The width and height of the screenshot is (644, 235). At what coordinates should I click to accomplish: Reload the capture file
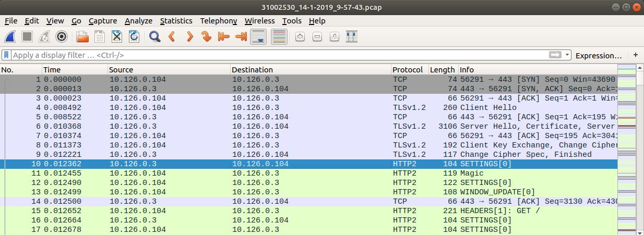[134, 36]
